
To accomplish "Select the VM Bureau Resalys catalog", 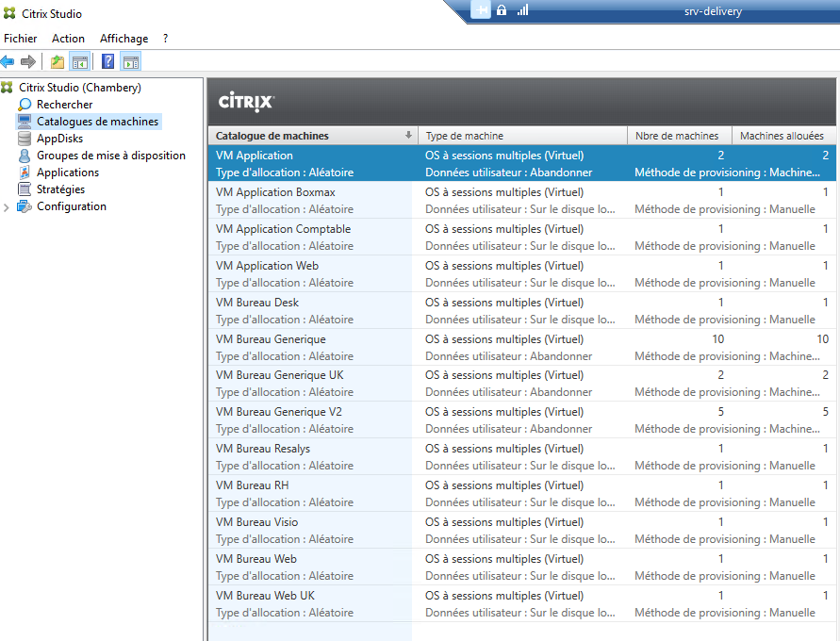I will point(522,457).
